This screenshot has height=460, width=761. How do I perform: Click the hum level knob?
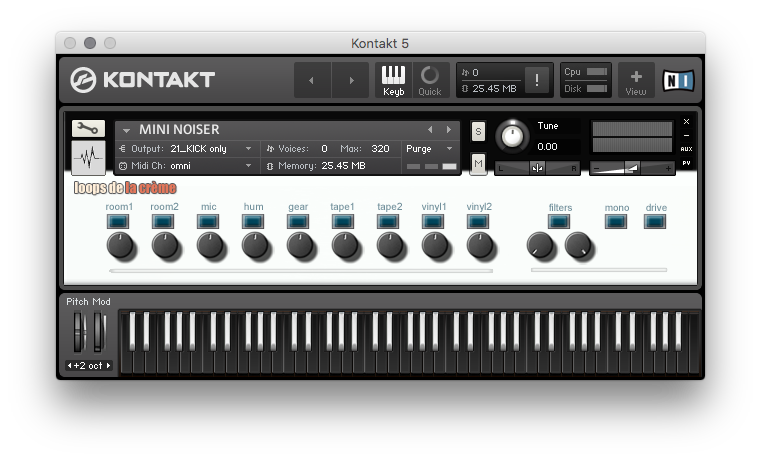255,245
